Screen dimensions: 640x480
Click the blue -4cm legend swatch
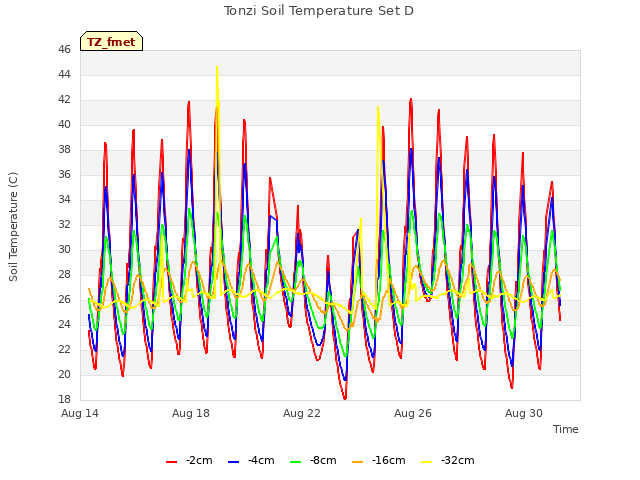point(233,462)
